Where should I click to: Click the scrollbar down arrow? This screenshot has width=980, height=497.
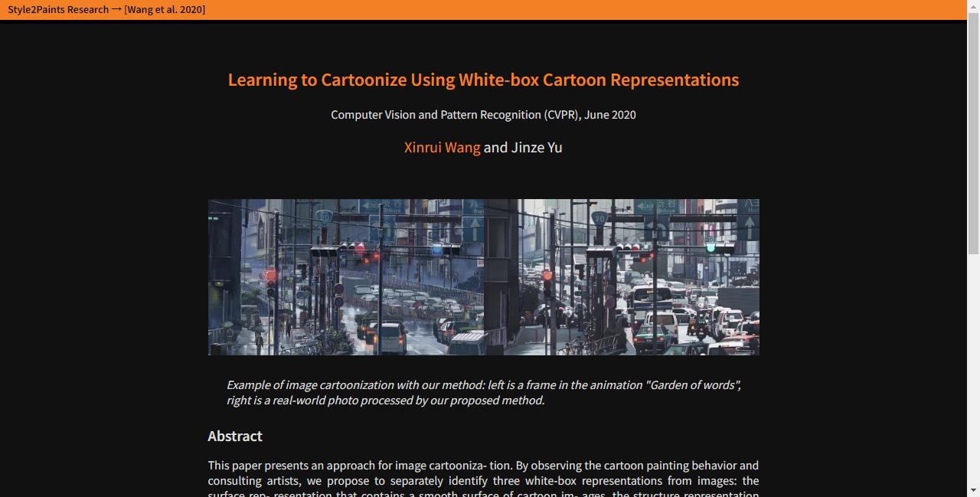pyautogui.click(x=974, y=491)
